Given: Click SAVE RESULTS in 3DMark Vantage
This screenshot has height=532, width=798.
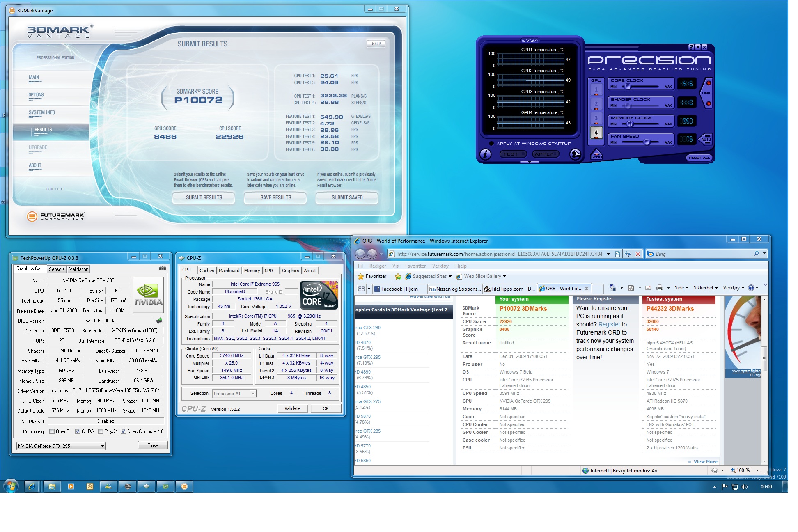Looking at the screenshot, I should click(x=275, y=198).
